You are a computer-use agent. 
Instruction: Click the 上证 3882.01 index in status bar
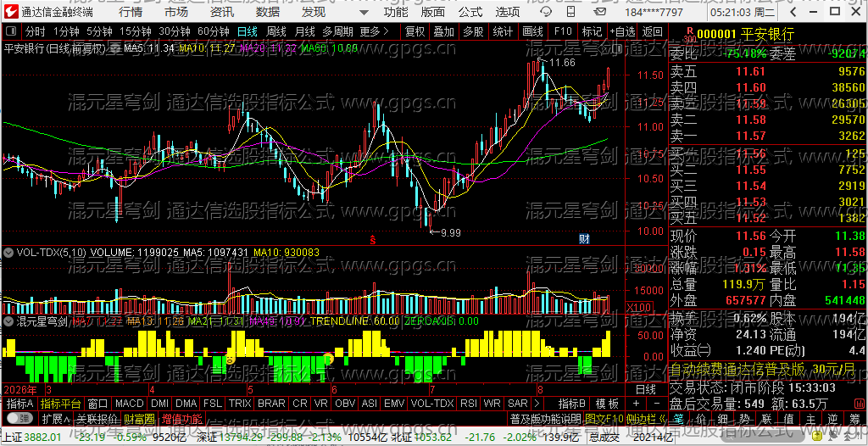pyautogui.click(x=32, y=437)
